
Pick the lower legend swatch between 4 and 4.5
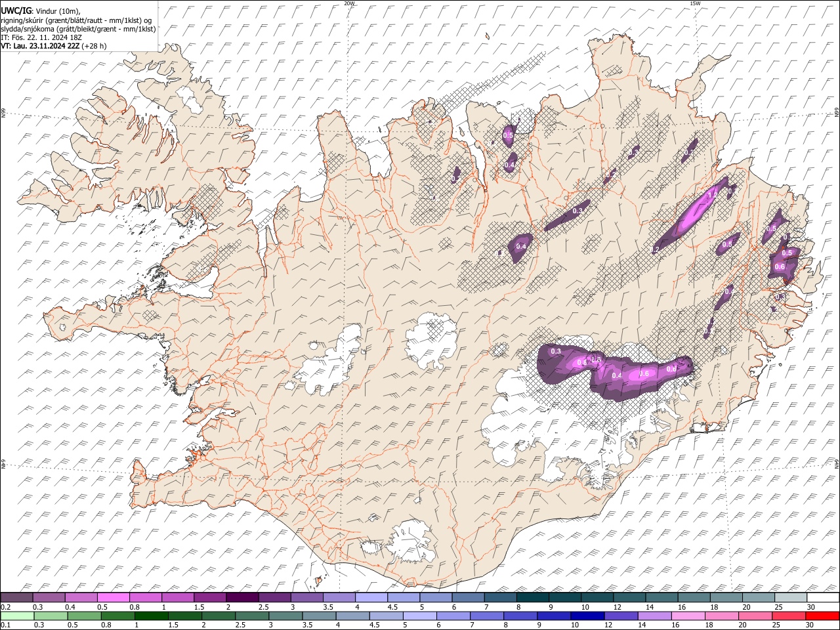pos(352,616)
